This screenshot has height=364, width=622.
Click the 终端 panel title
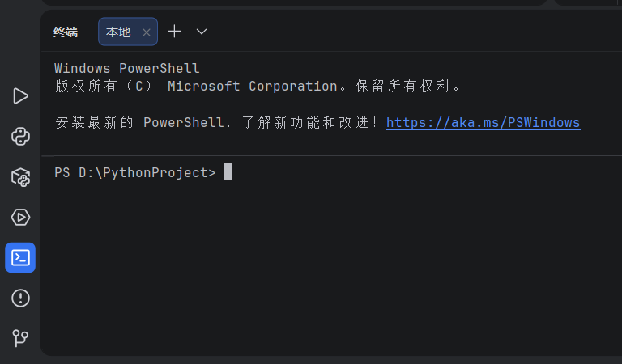click(x=66, y=32)
